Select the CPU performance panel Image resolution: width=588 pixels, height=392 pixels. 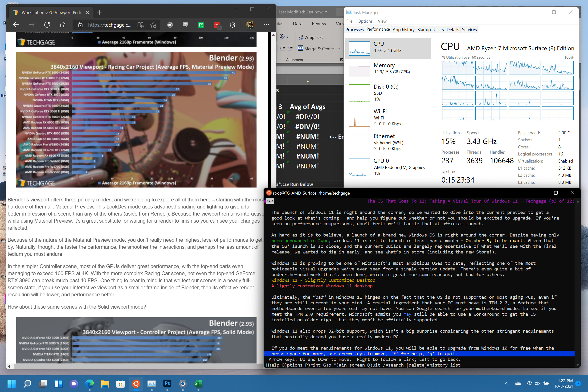[388, 48]
